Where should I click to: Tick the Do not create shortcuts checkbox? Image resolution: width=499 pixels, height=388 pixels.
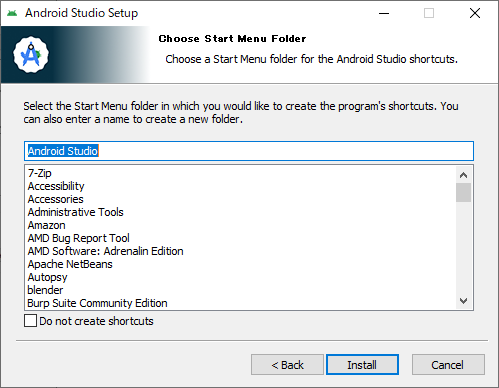[30, 321]
